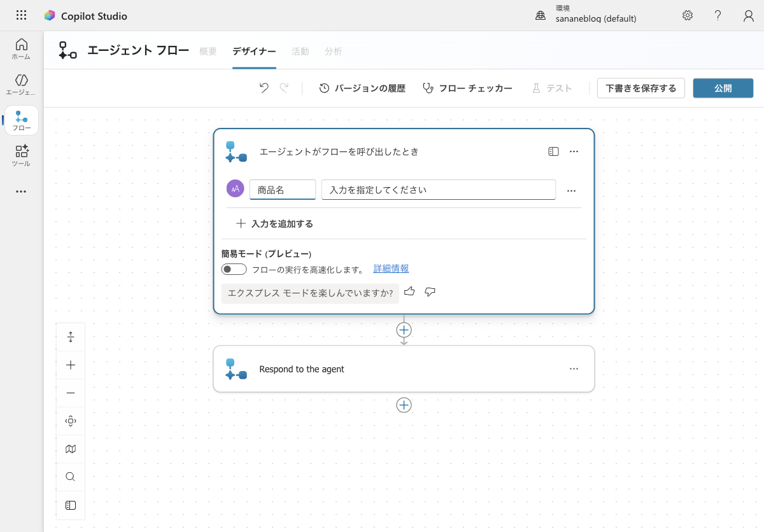Screen dimensions: 764x532
Task: Toggle the canvas minimap
Action: [x=71, y=449]
